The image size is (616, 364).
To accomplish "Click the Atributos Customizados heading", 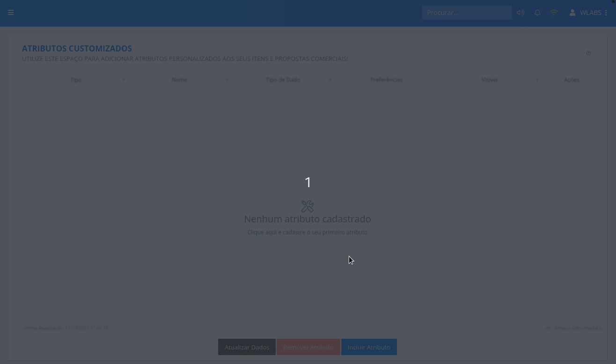I will (x=77, y=48).
